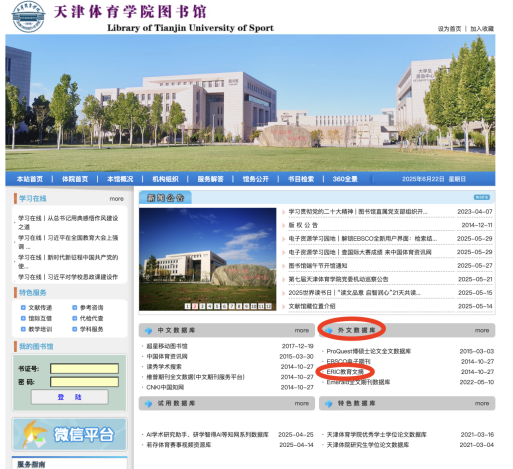Click the 特色数据库 section arrow icon
513x469 pixels.
[x=329, y=404]
